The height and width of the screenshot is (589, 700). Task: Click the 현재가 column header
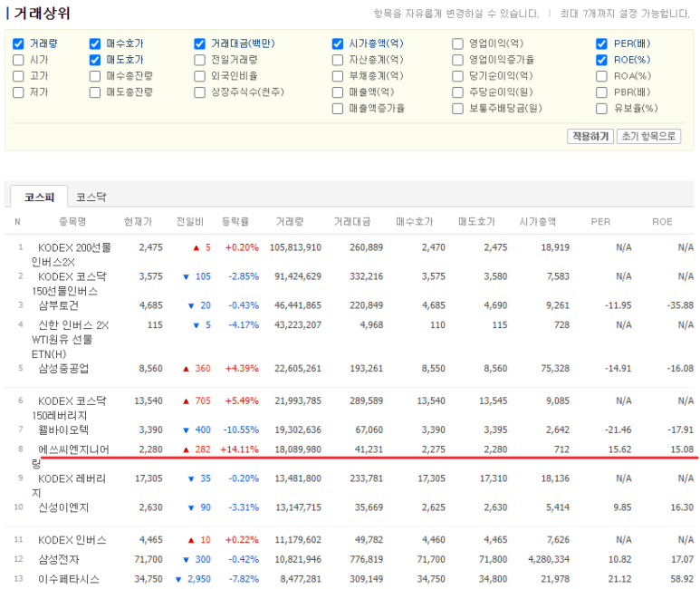[x=138, y=222]
